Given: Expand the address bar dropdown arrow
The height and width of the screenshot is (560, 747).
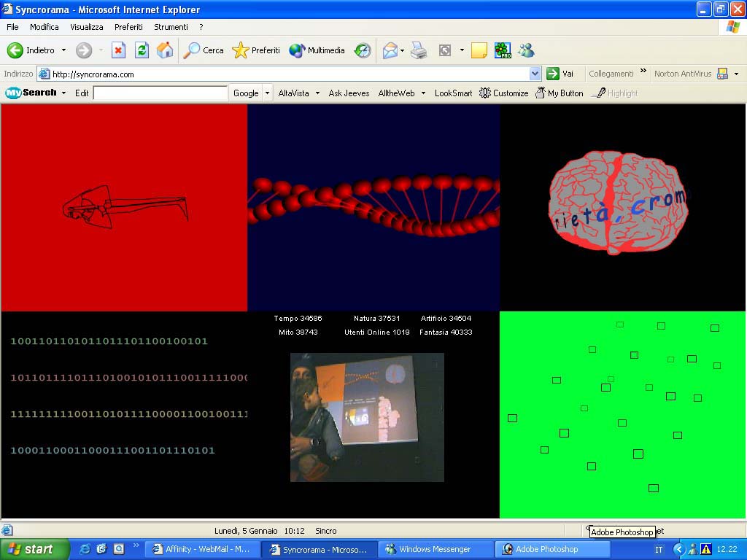Looking at the screenshot, I should 535,74.
